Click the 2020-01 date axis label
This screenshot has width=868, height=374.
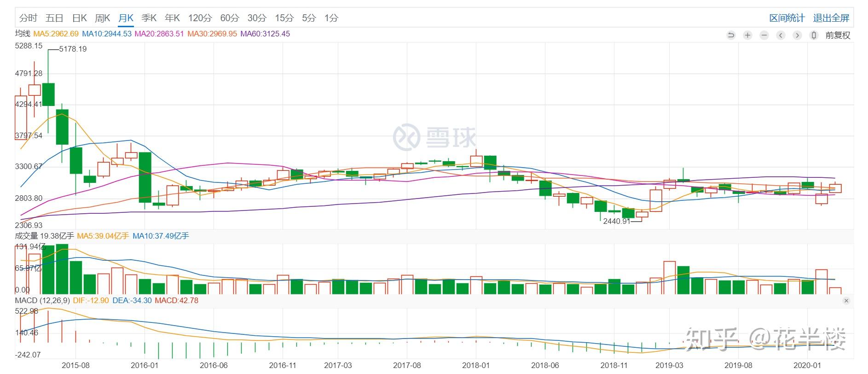pyautogui.click(x=807, y=365)
